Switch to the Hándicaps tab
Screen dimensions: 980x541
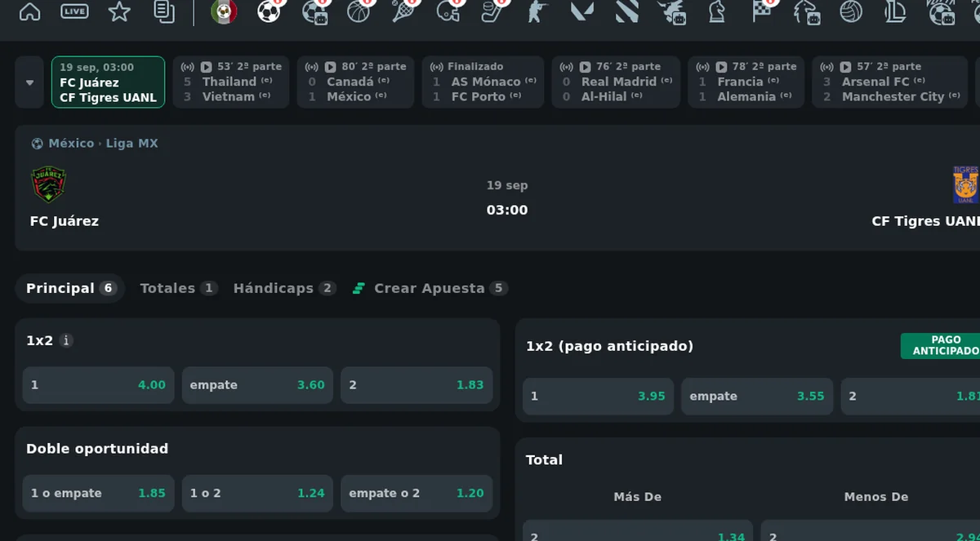pyautogui.click(x=284, y=288)
